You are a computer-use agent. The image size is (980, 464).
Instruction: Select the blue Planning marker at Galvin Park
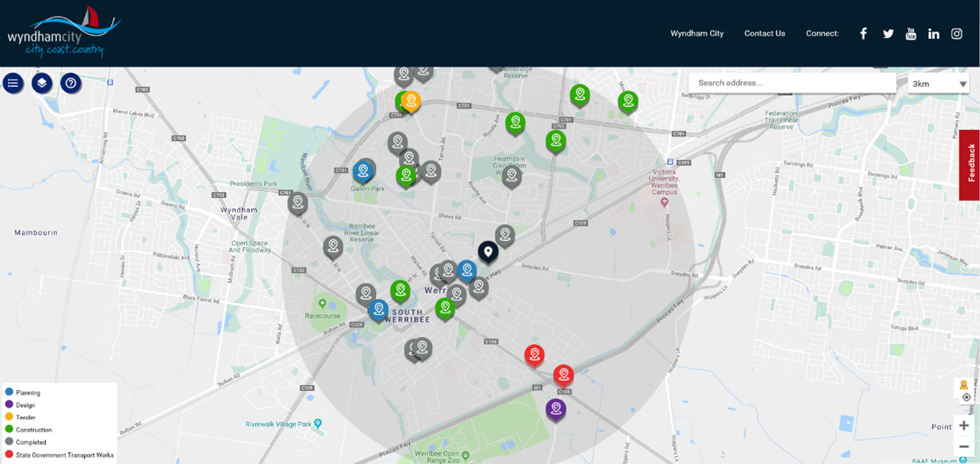(x=362, y=171)
